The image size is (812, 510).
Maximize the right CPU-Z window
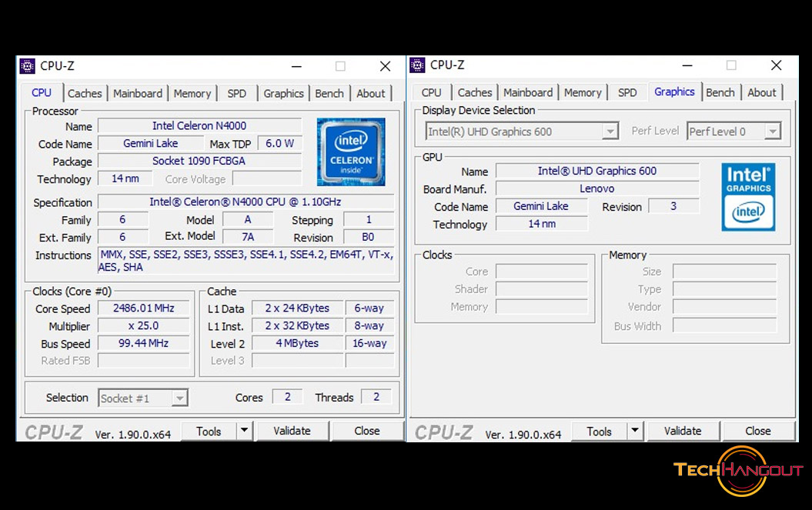[731, 65]
